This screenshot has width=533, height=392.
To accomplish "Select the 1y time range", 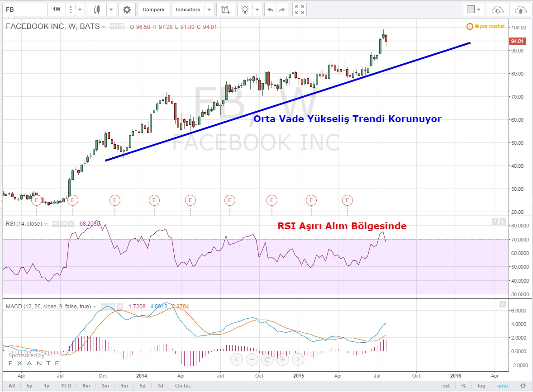I will tap(47, 386).
